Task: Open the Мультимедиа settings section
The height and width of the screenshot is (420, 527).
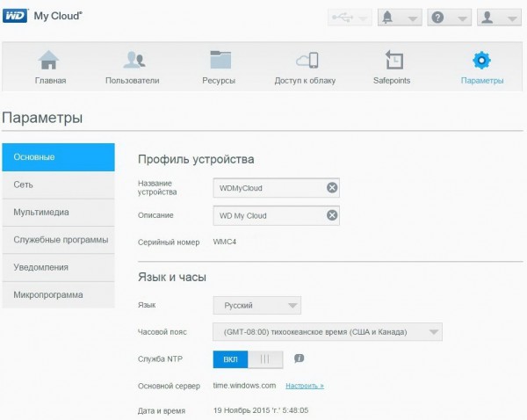Action: [x=59, y=213]
